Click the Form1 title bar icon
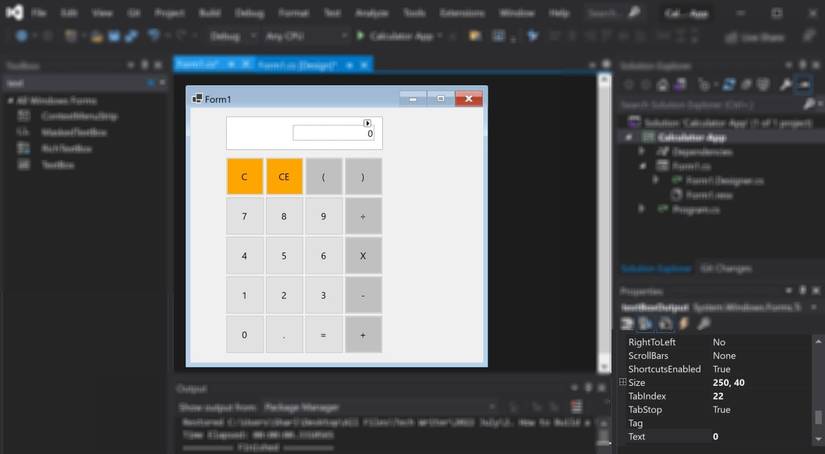This screenshot has width=825, height=454. point(197,98)
